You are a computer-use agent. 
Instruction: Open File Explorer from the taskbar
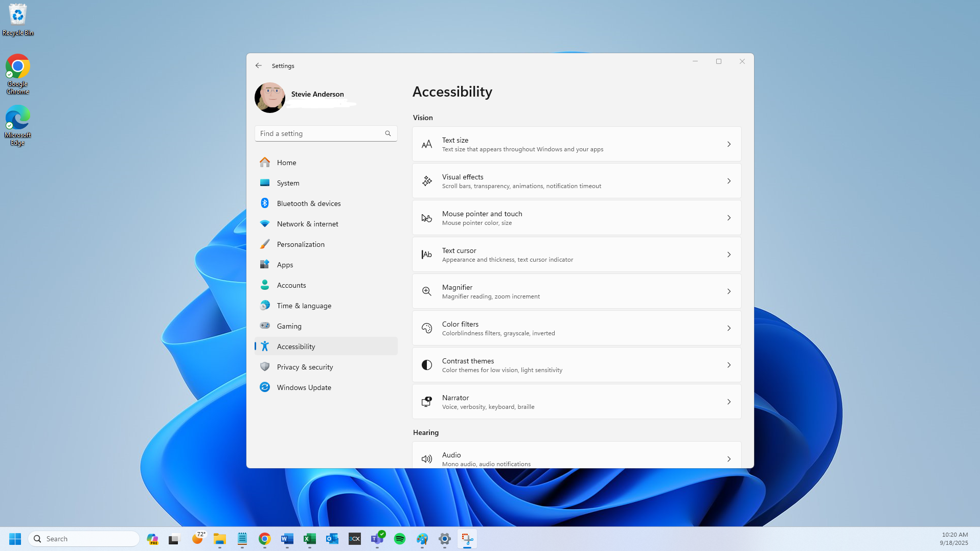point(220,539)
